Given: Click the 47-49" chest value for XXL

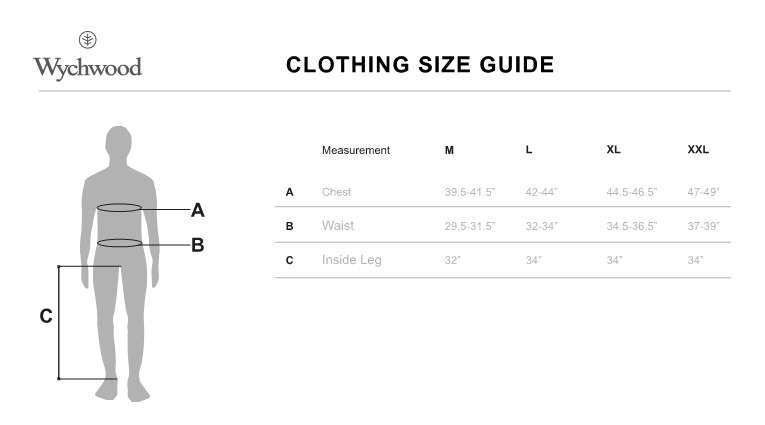Looking at the screenshot, I should tap(704, 192).
